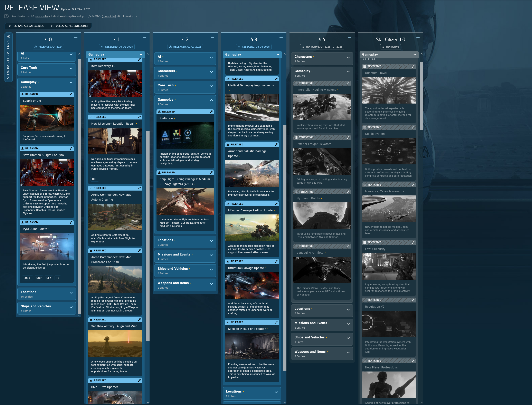
Task: Click the double-chevron Show Previous Releases icon
Action: point(8,37)
